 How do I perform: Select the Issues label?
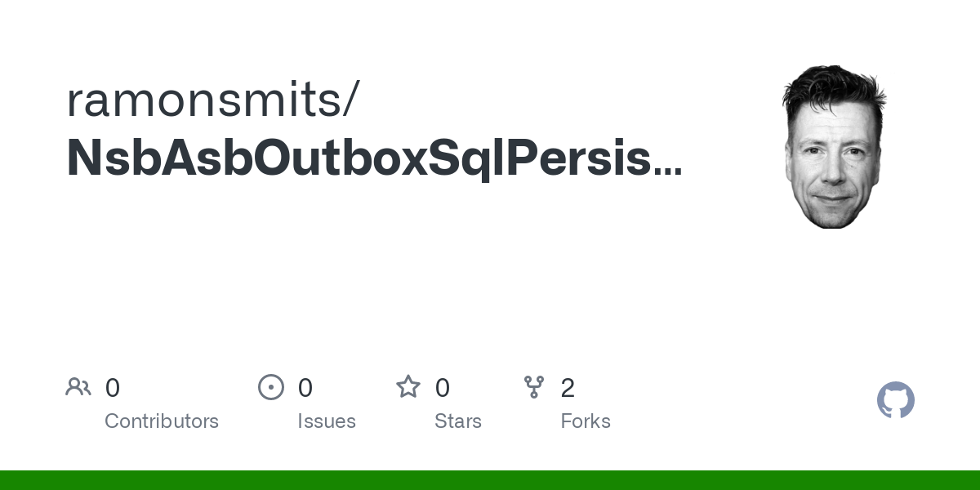(x=327, y=421)
